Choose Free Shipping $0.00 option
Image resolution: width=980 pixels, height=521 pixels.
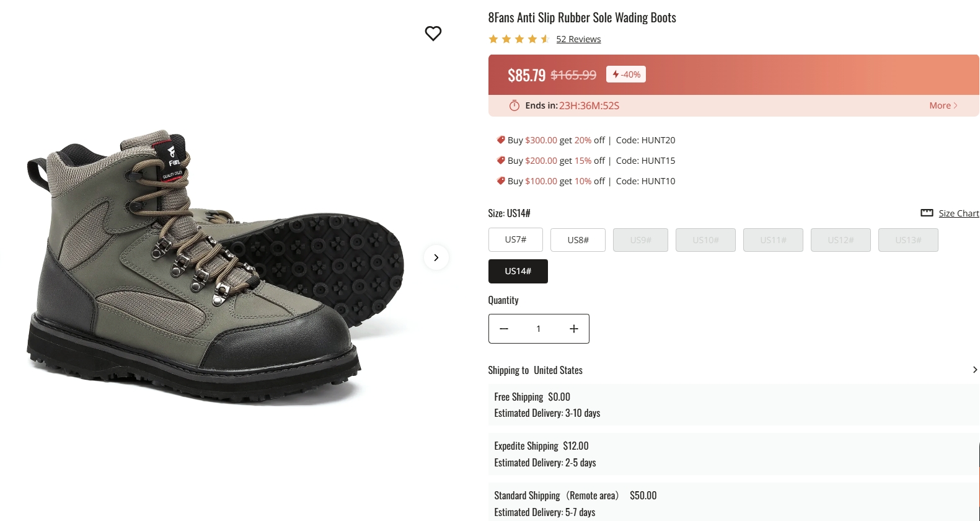[733, 404]
